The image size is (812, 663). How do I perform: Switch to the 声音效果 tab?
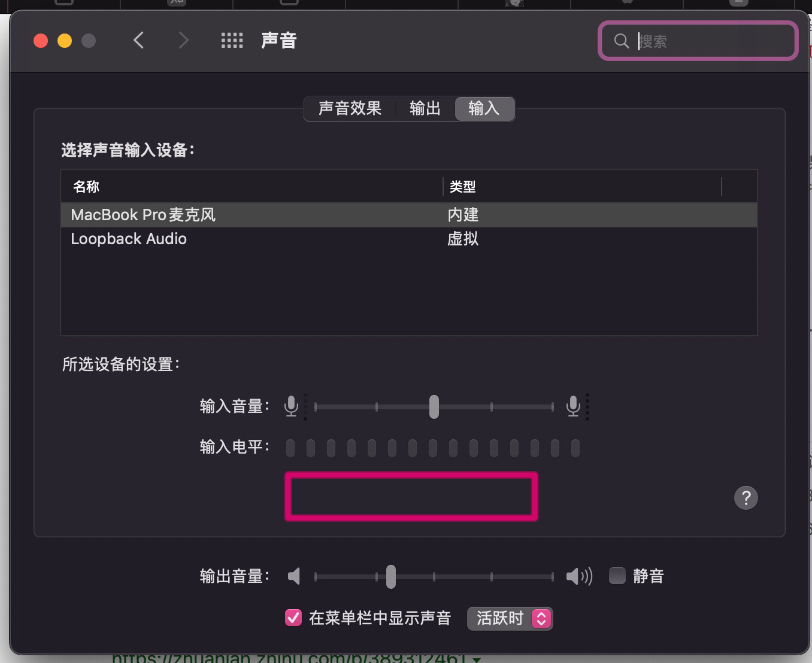tap(350, 108)
